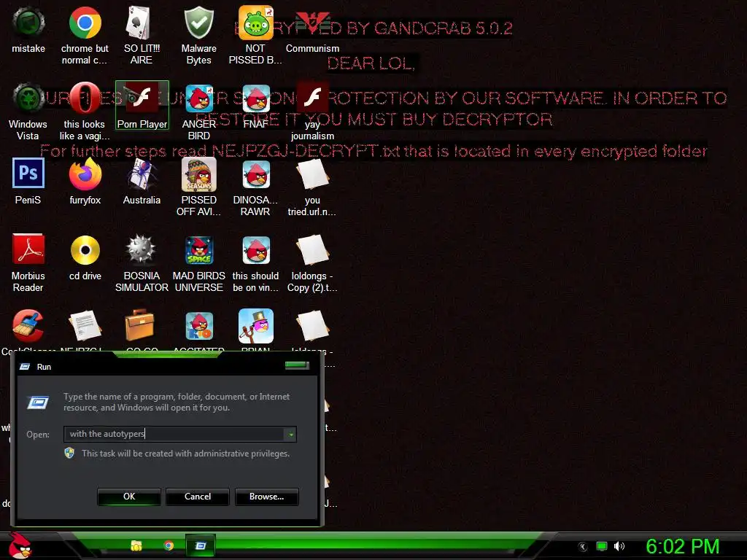Open the taskbar file explorer icon
Viewport: 747px width, 560px height.
click(x=136, y=545)
